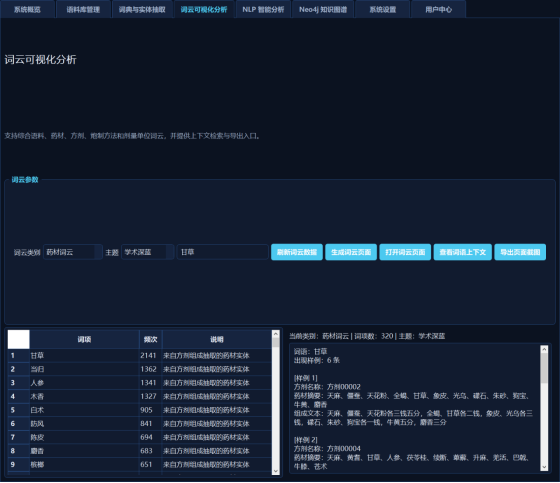The image size is (560, 483).
Task: Go to 词典与实体抽取 tab
Action: 142,9
